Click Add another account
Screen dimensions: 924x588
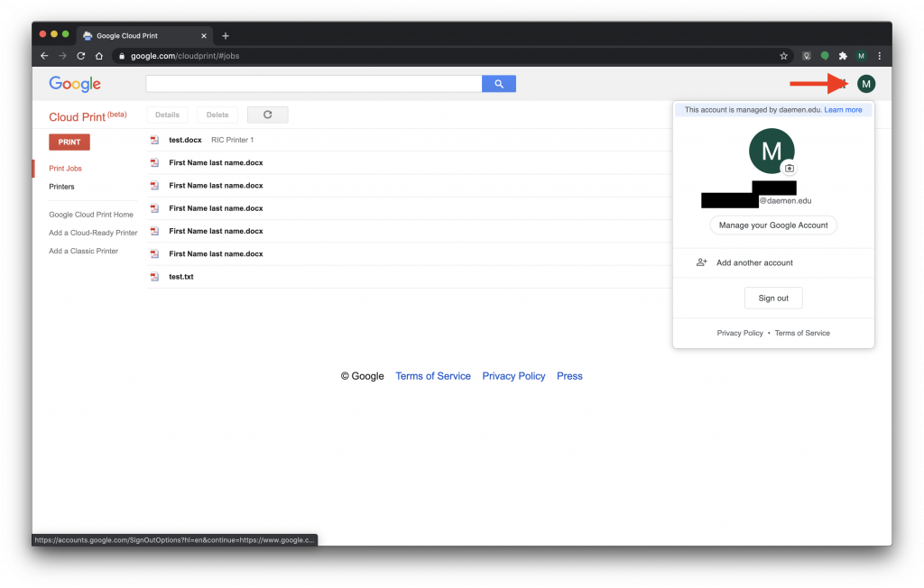[754, 262]
